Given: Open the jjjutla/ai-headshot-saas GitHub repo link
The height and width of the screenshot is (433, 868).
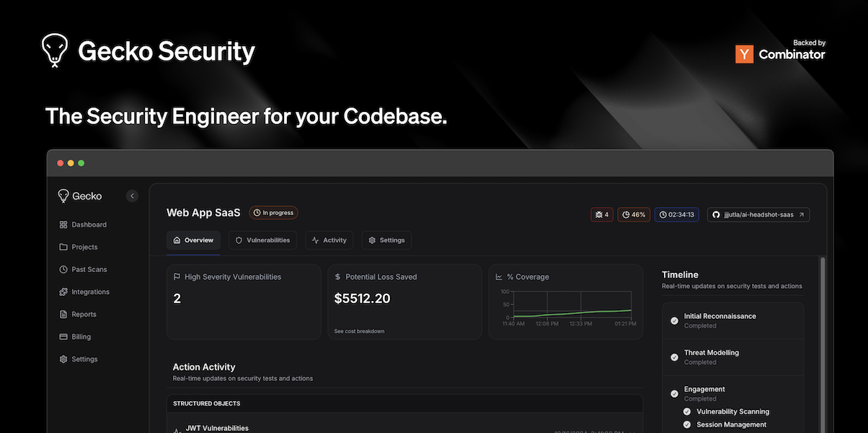Looking at the screenshot, I should [x=758, y=215].
